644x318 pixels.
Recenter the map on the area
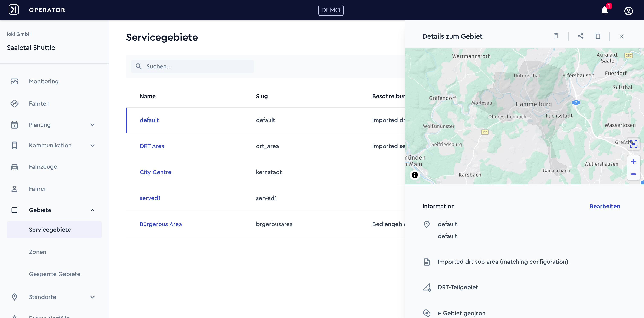(x=633, y=144)
